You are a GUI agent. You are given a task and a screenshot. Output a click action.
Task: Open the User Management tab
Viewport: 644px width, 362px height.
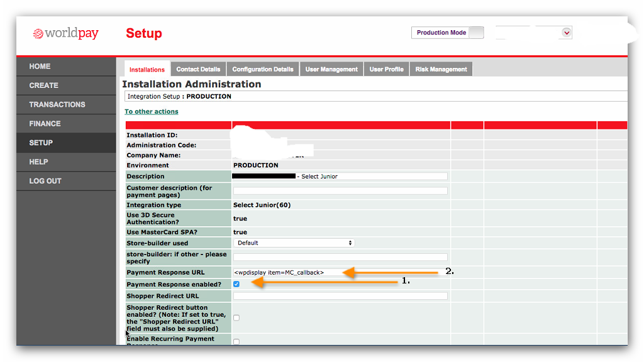[x=331, y=69]
